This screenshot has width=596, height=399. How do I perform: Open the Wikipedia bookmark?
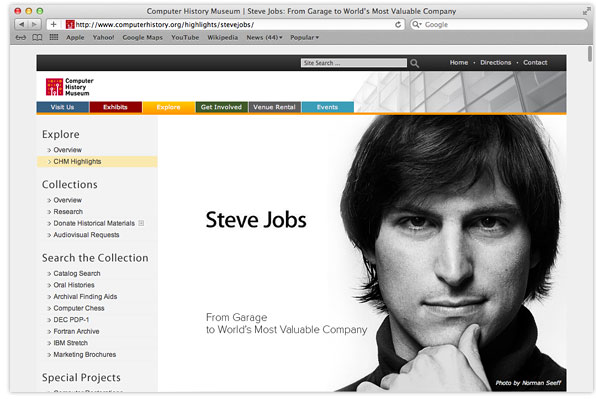pos(222,37)
